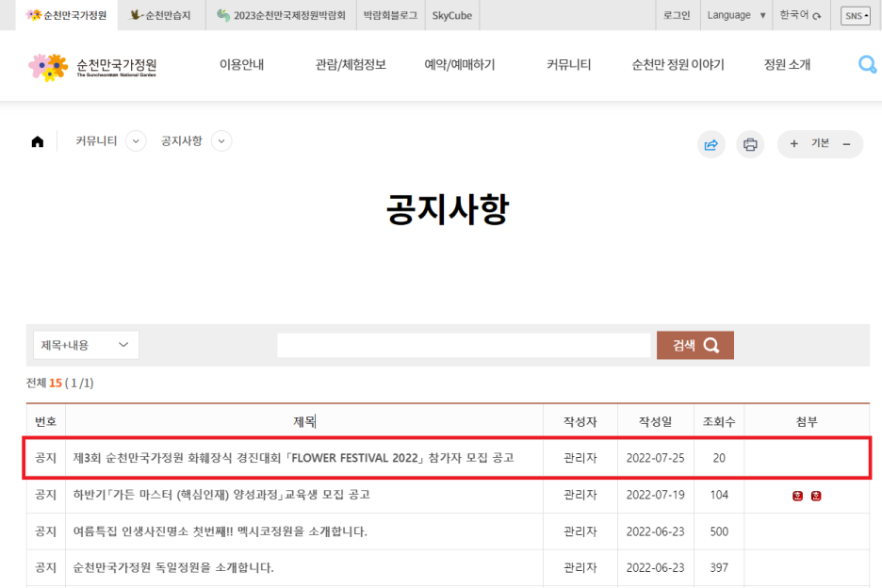Switch to the 순천만습지 site tab
Screen dimensions: 882x588
tap(161, 15)
